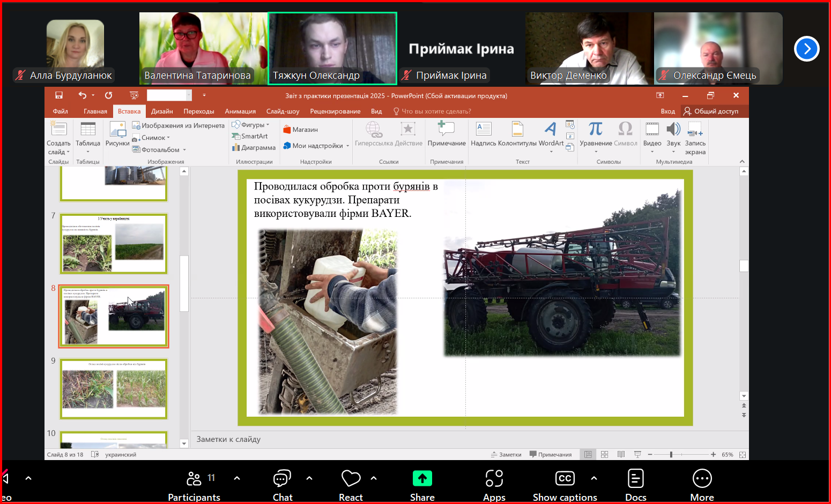Click the Общий доступ share button
The width and height of the screenshot is (831, 504).
pyautogui.click(x=711, y=111)
